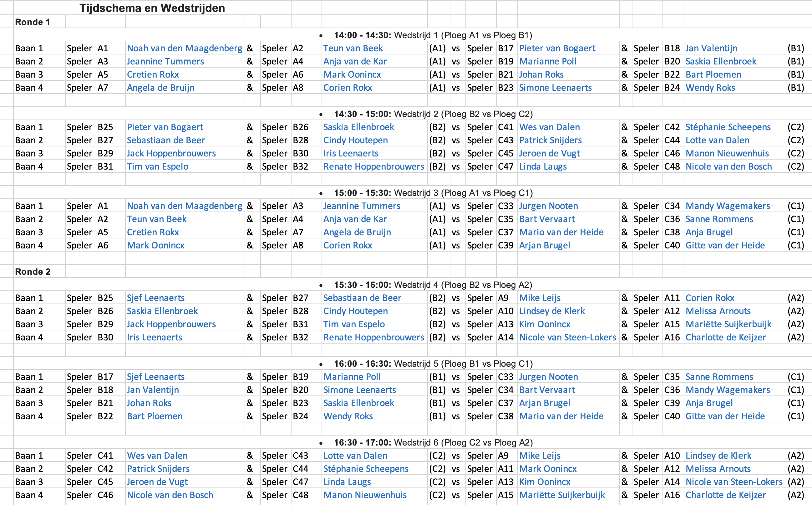Select the 'Ronde 2' header cell
Image resolution: width=812 pixels, height=505 pixels.
point(33,272)
